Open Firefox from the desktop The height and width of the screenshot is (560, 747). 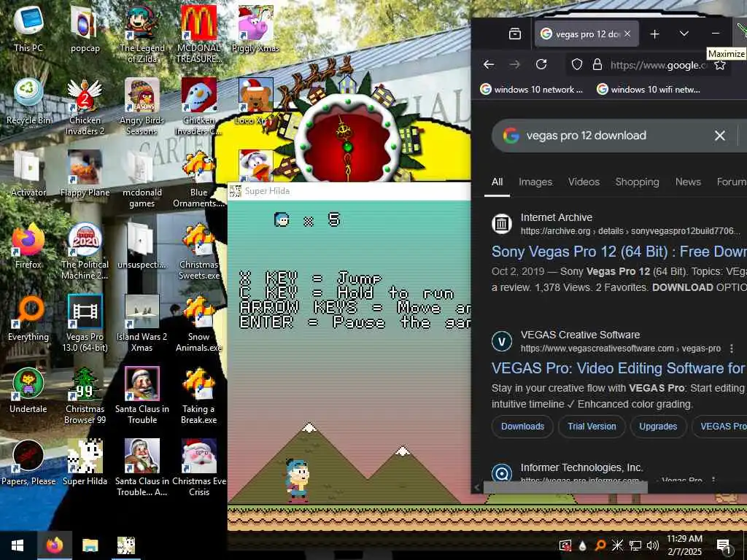coord(28,246)
